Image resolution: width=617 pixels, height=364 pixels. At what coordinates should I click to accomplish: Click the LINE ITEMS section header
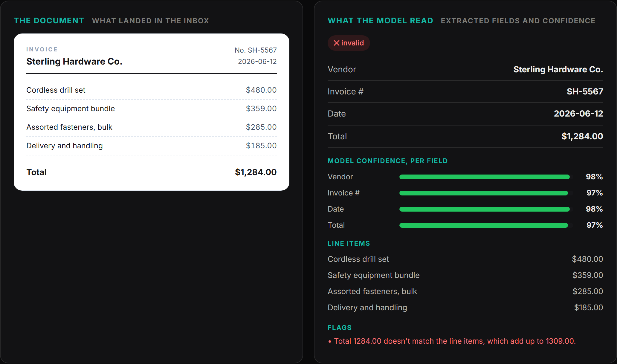click(x=349, y=244)
